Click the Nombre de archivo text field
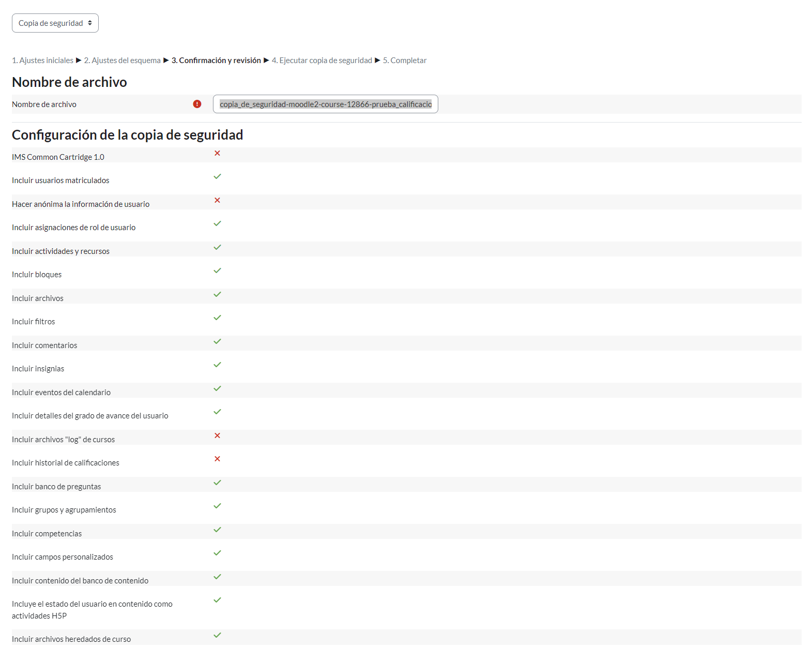This screenshot has width=812, height=647. [325, 104]
